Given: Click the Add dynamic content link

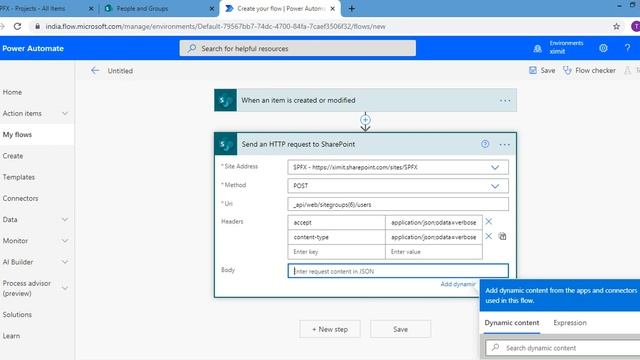Looking at the screenshot, I should [458, 284].
